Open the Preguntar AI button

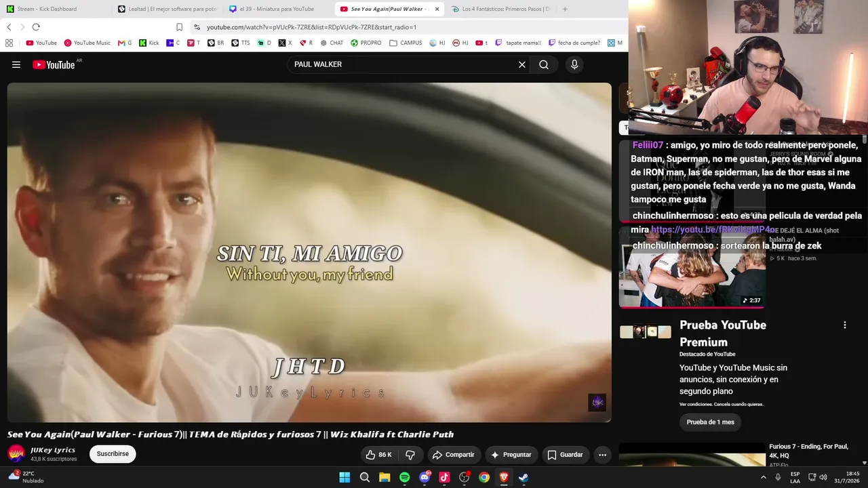[511, 455]
